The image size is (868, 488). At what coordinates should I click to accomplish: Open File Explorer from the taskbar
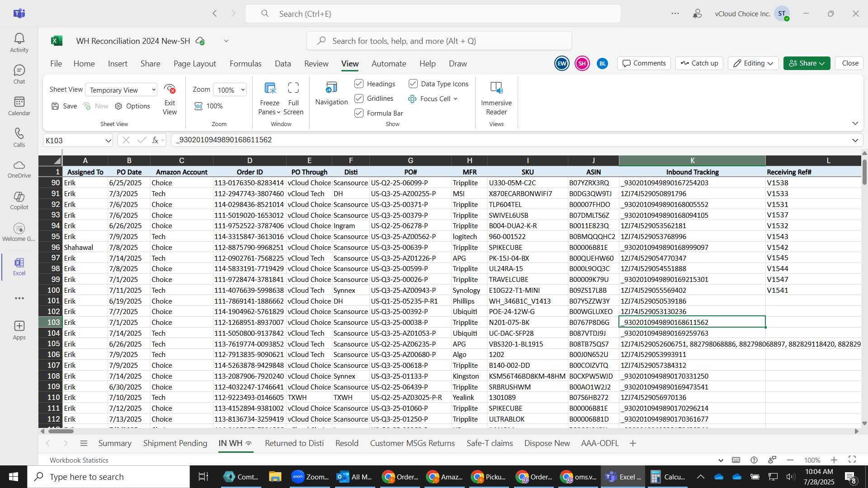pyautogui.click(x=275, y=477)
